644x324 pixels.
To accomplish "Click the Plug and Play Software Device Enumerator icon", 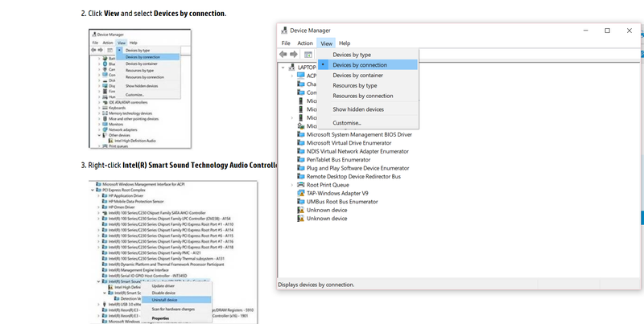I will point(300,168).
